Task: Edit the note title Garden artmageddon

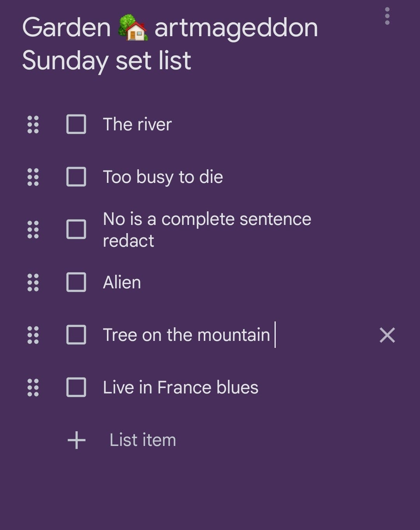Action: (x=170, y=44)
